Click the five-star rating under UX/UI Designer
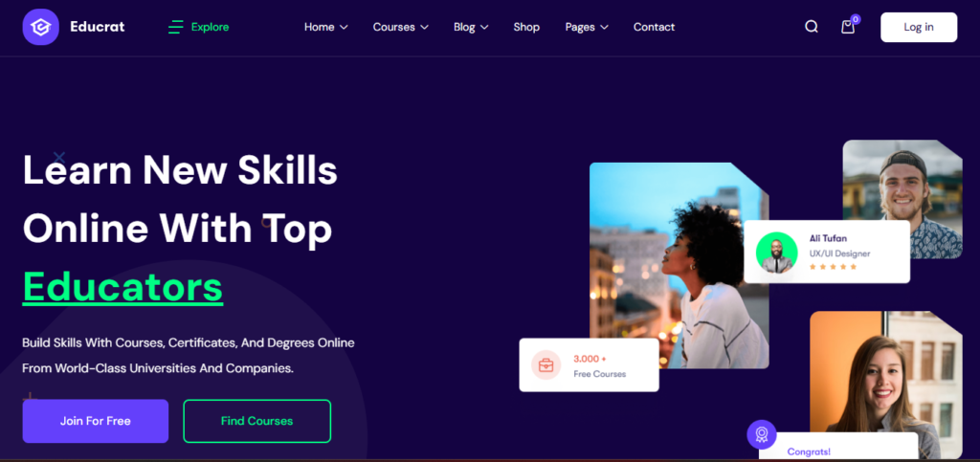 833,267
